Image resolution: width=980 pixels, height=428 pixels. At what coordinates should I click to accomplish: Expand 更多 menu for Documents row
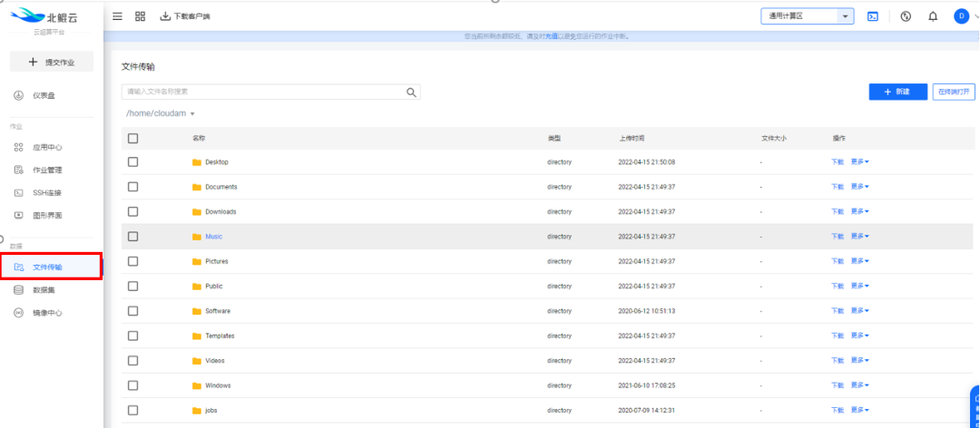[x=860, y=187]
